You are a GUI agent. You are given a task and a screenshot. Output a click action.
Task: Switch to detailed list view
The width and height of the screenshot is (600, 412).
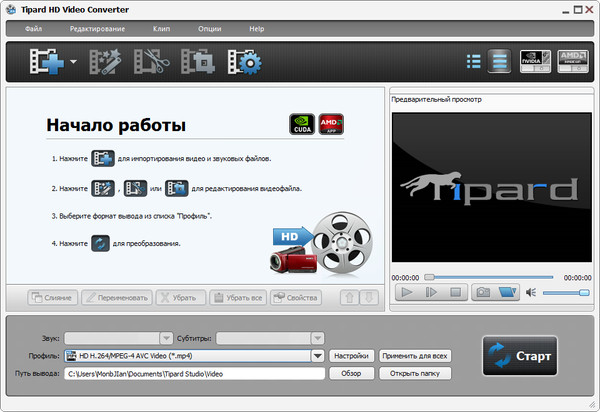(498, 61)
